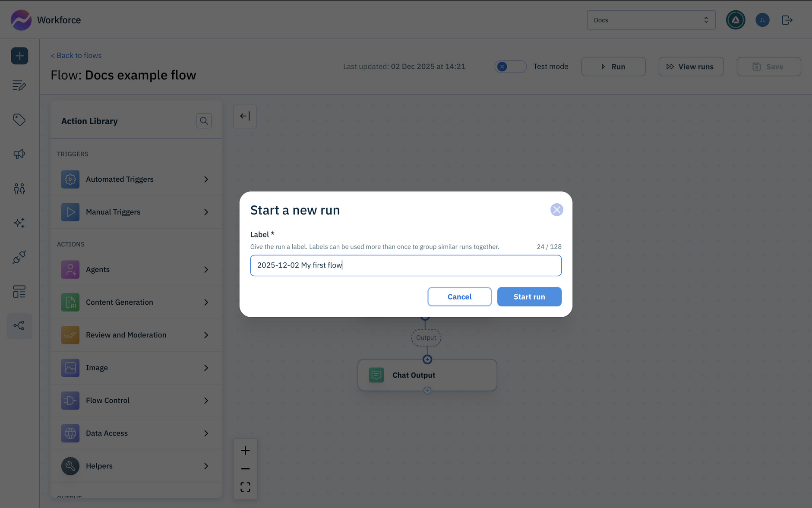The height and width of the screenshot is (508, 812).
Task: Open the Action Library search icon
Action: coord(204,121)
